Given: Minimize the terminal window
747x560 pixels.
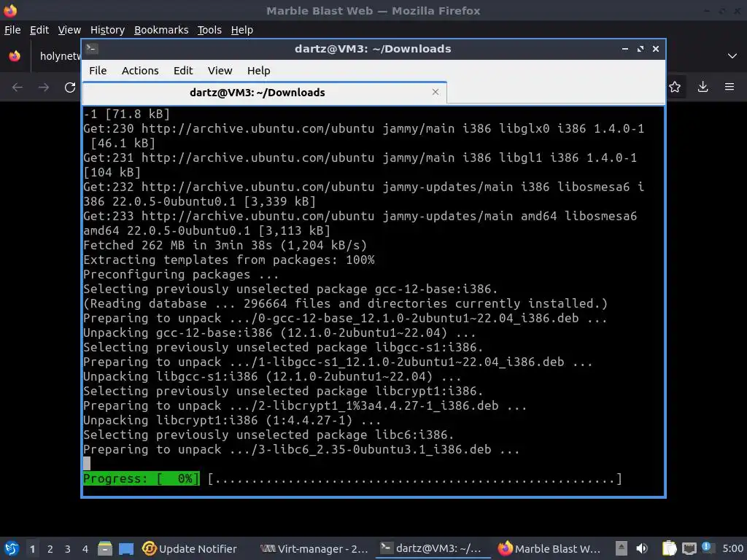Looking at the screenshot, I should coord(624,49).
